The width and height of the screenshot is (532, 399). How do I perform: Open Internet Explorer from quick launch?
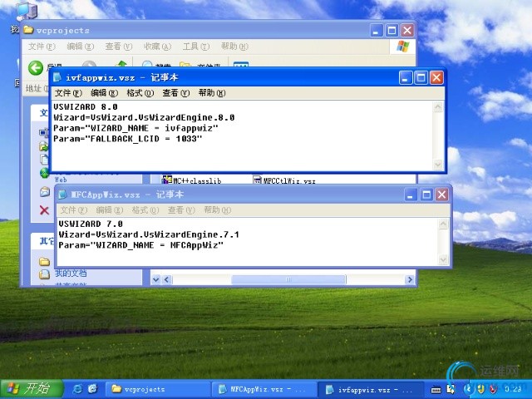click(x=77, y=389)
